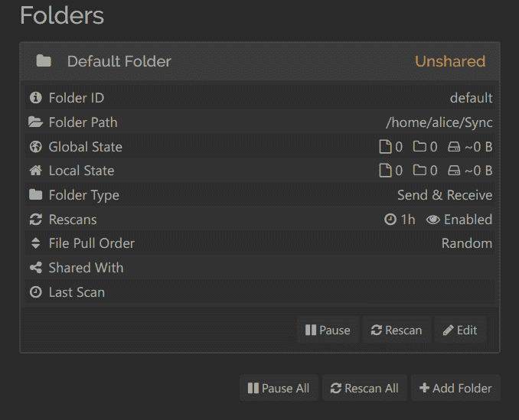Click the info icon next to Folder ID
Image resolution: width=519 pixels, height=420 pixels.
pos(35,98)
